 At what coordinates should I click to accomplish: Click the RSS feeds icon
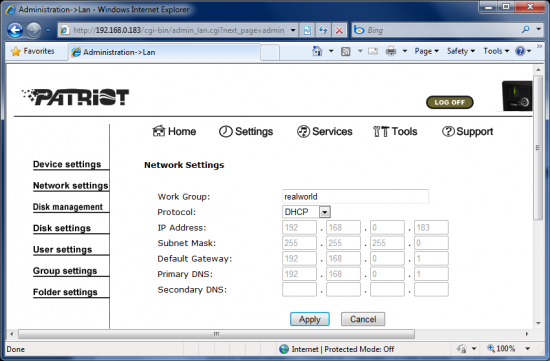(x=346, y=52)
